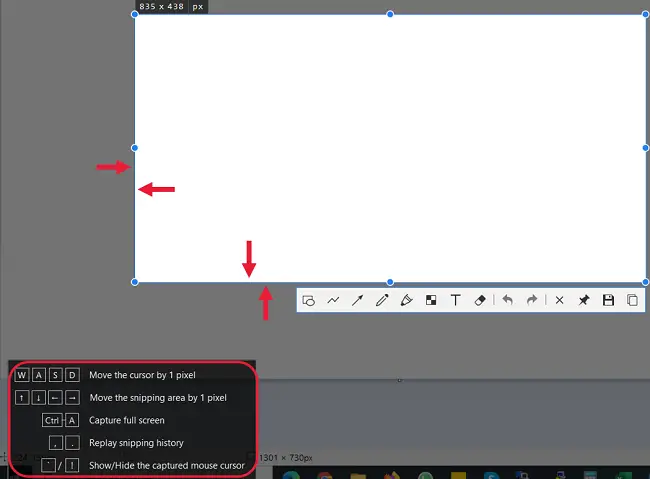650x479 pixels.
Task: Click the bottom-left selection handle
Action: (134, 282)
